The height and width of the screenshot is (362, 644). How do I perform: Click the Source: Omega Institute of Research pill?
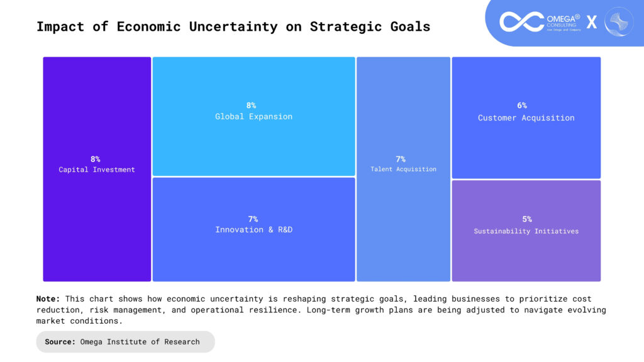point(125,342)
